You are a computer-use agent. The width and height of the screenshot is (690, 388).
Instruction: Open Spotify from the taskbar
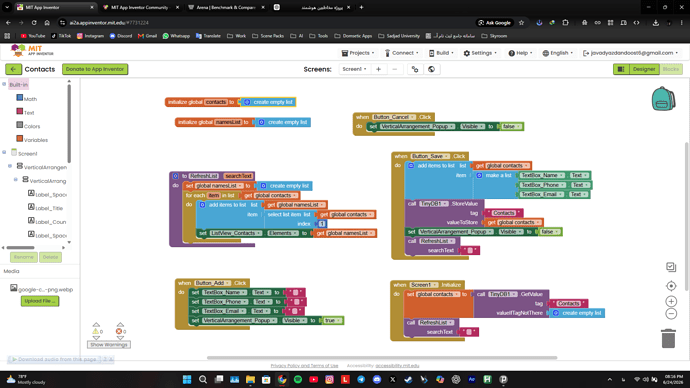pyautogui.click(x=298, y=379)
